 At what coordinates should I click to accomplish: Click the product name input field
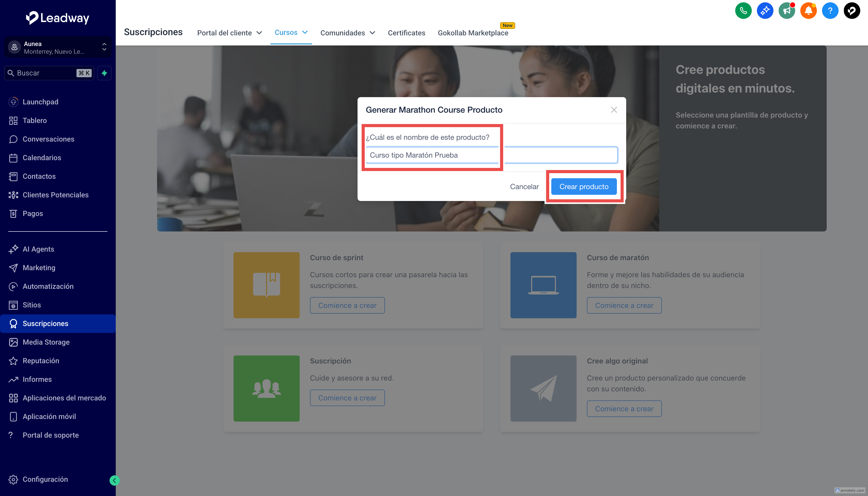point(491,155)
